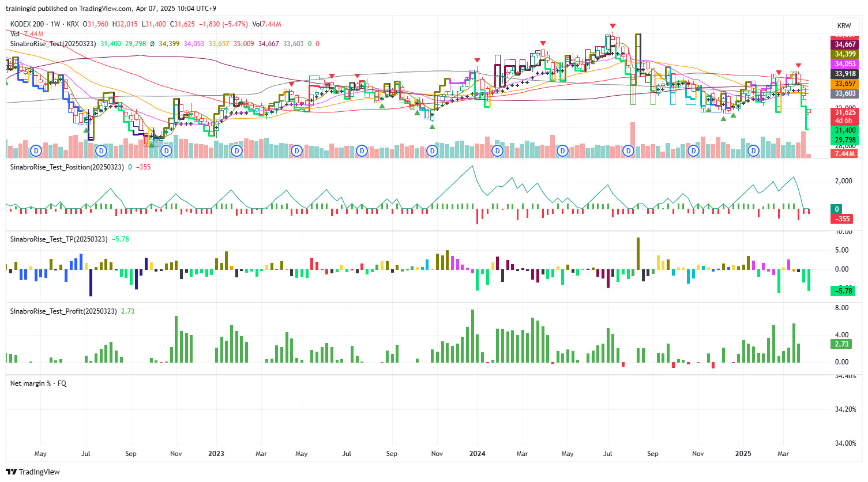868x482 pixels.
Task: Click the dividend D marker near February 2023
Action: 237,151
